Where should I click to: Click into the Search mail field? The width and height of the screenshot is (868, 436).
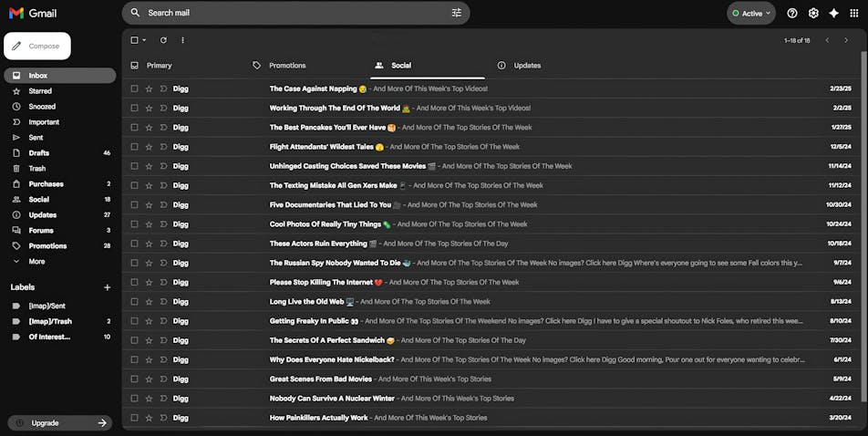[292, 13]
